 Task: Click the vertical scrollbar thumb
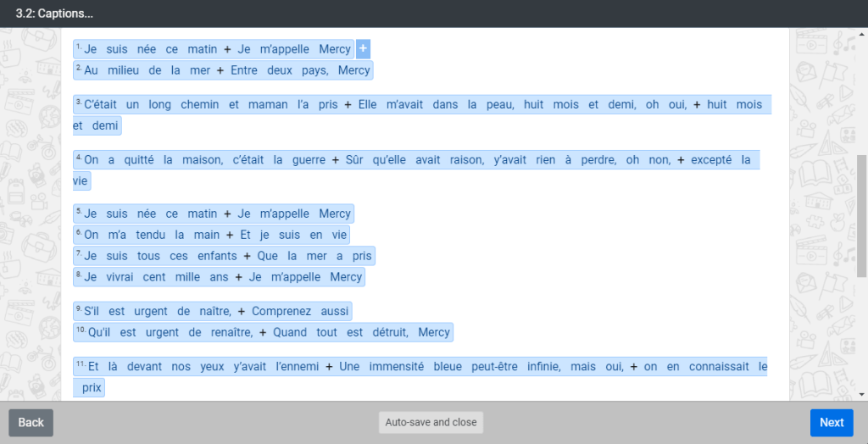pos(862,216)
